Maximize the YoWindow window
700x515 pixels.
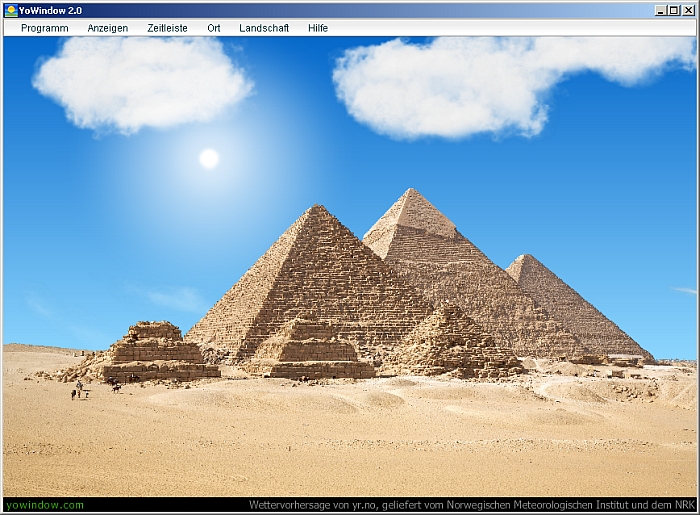pos(674,10)
